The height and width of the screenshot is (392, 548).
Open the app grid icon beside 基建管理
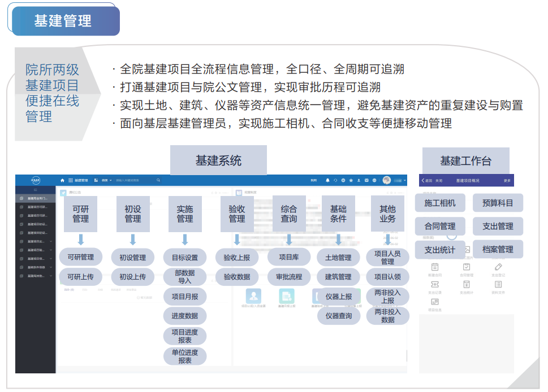(x=70, y=180)
